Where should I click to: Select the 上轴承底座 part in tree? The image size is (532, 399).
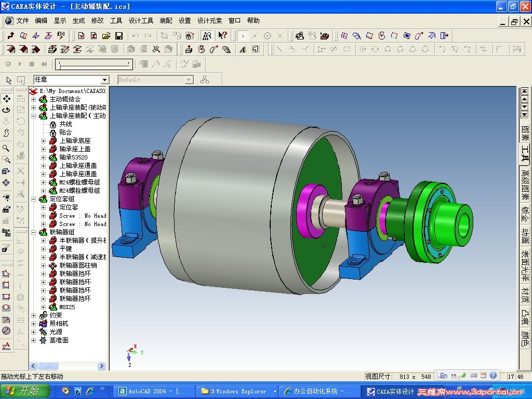(x=75, y=141)
